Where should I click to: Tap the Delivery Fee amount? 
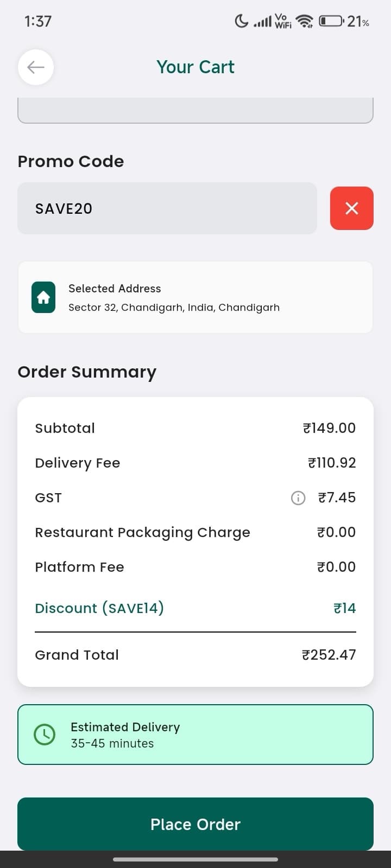point(332,463)
